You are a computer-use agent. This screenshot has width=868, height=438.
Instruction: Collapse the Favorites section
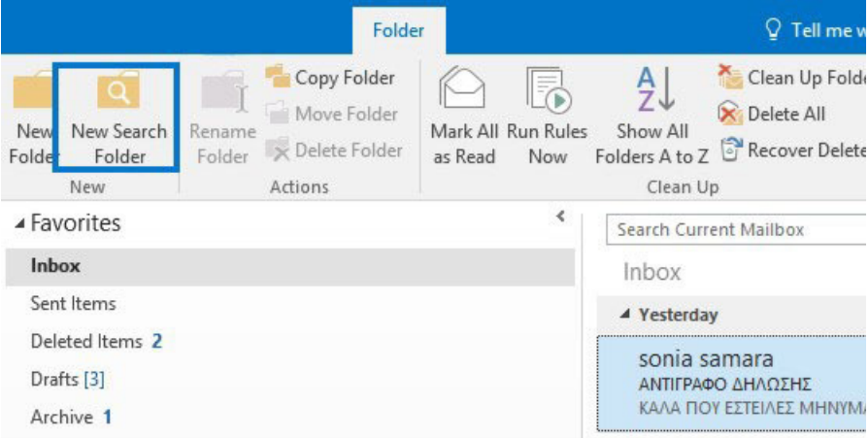tap(21, 224)
